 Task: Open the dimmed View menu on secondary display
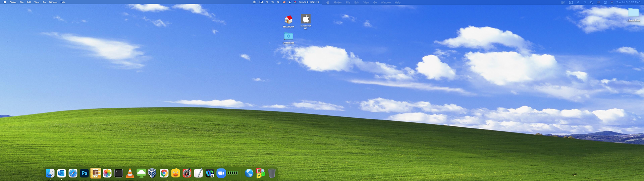366,2
